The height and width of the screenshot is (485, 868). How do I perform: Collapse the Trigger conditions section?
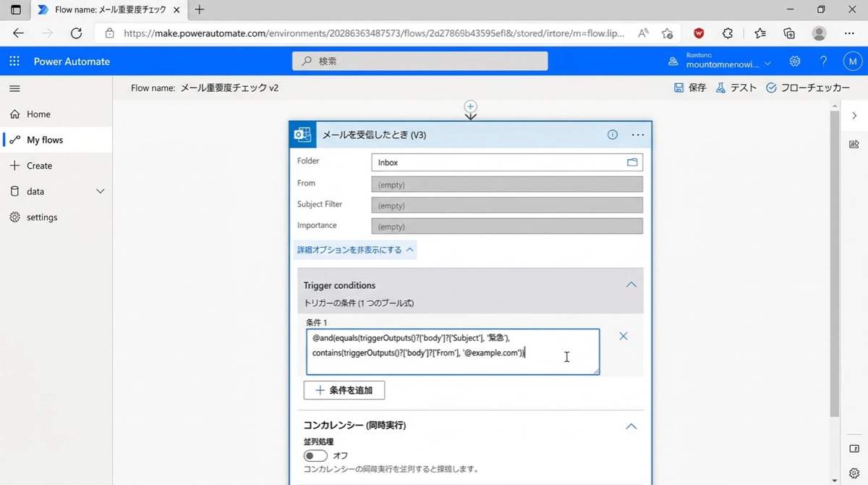pyautogui.click(x=631, y=285)
